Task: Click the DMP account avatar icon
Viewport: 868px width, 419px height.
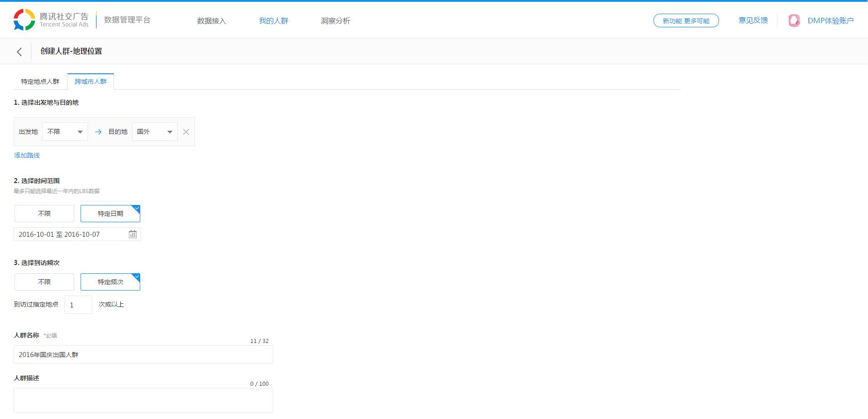Action: pos(794,20)
